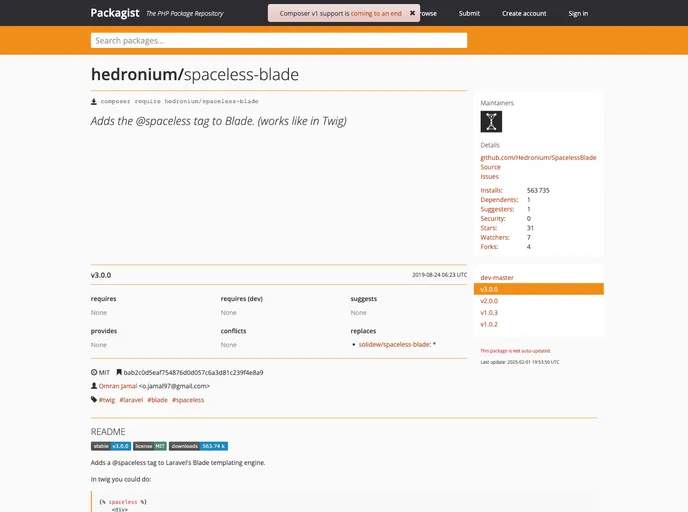Click the 563 735 installs value
Image resolution: width=688 pixels, height=512 pixels.
coord(538,190)
